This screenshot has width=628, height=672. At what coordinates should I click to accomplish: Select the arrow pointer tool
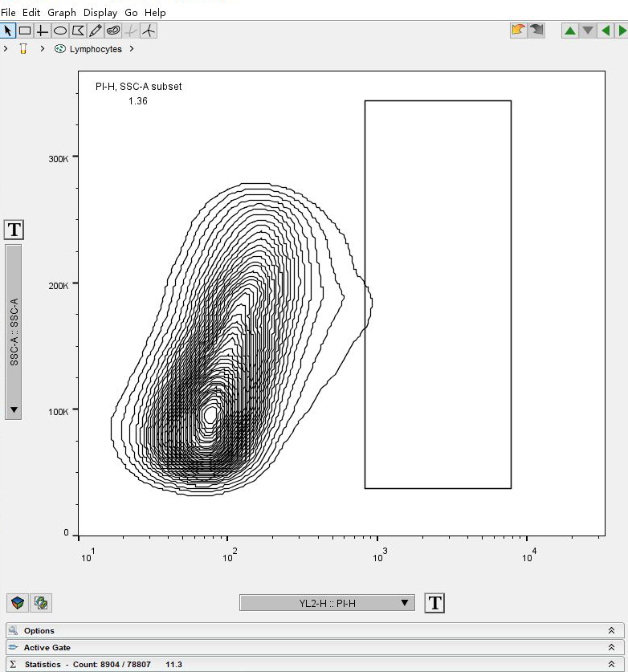pyautogui.click(x=8, y=31)
